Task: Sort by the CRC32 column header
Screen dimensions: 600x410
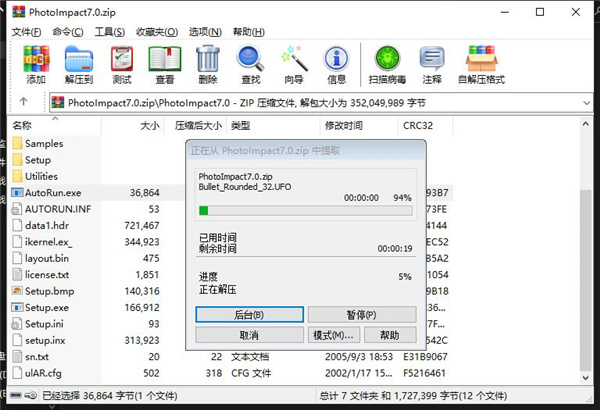Action: pos(426,126)
